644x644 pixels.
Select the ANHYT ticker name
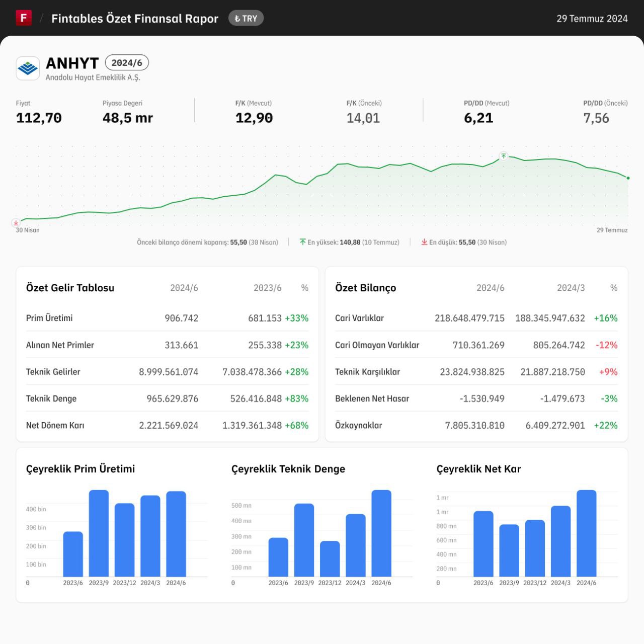coord(72,63)
